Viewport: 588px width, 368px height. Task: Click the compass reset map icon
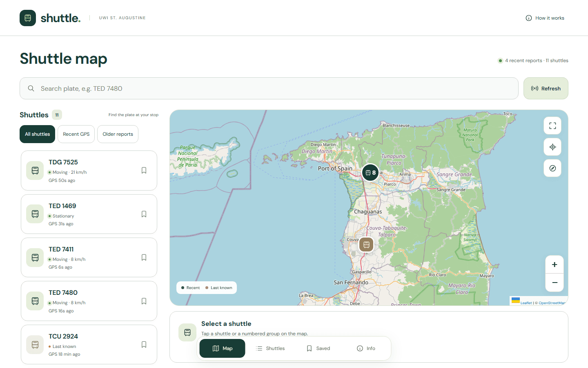(552, 168)
